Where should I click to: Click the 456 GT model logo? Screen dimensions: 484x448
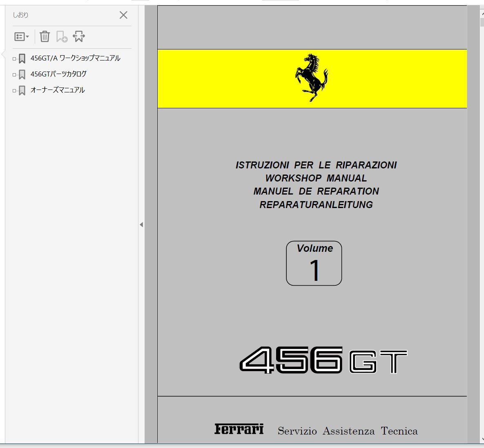coord(323,360)
